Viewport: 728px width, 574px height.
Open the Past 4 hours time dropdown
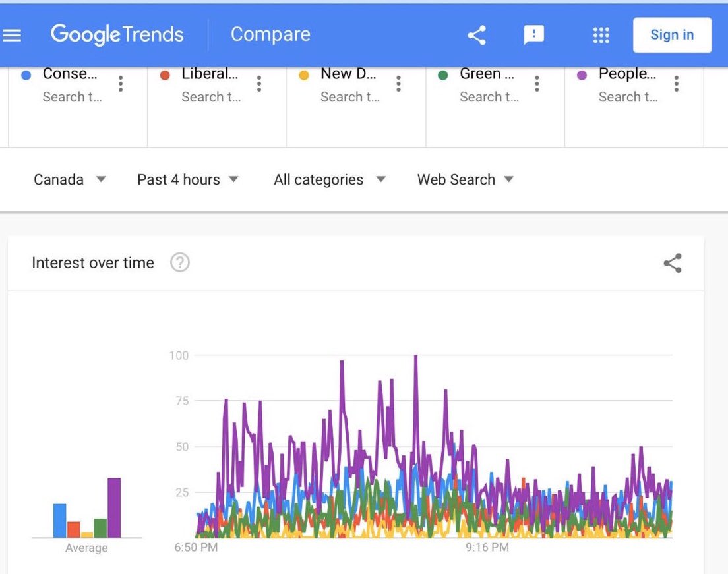coord(187,179)
